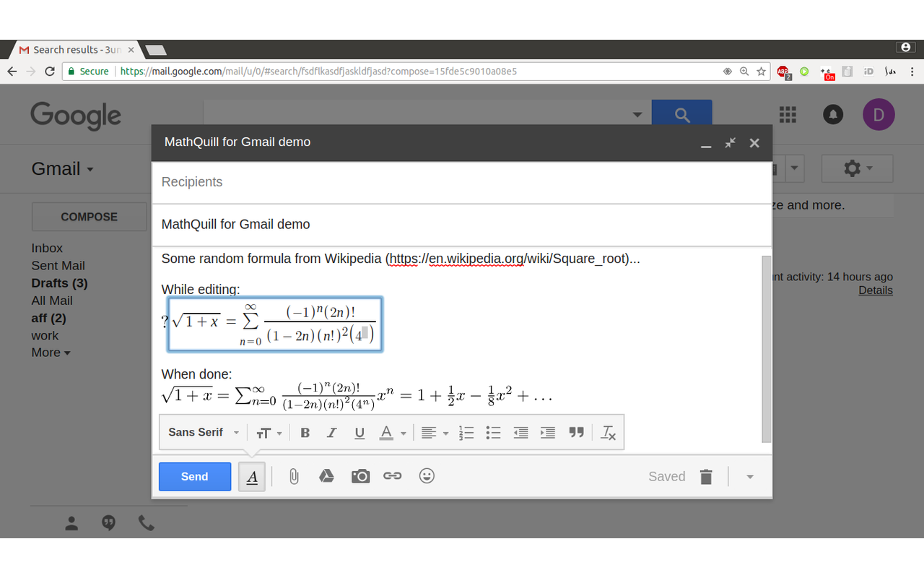The image size is (924, 578).
Task: Click the Adblock extension icon
Action: [783, 72]
